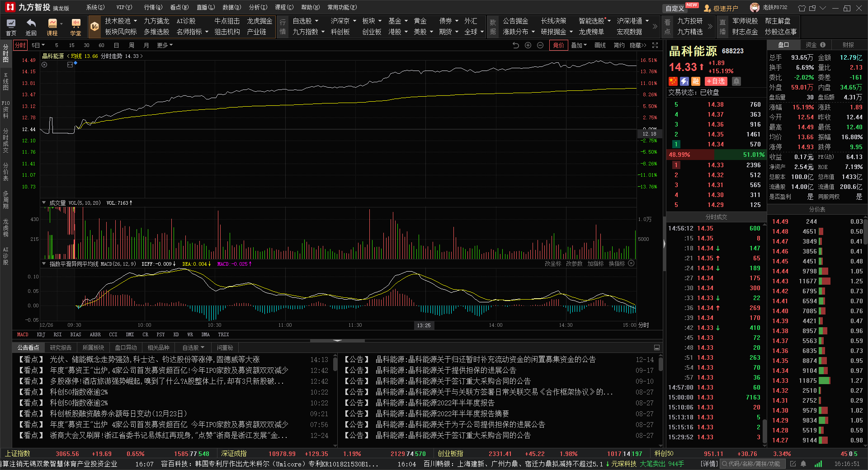Click the status bar bell icon
Viewport: 868px width, 470px height.
tap(803, 464)
